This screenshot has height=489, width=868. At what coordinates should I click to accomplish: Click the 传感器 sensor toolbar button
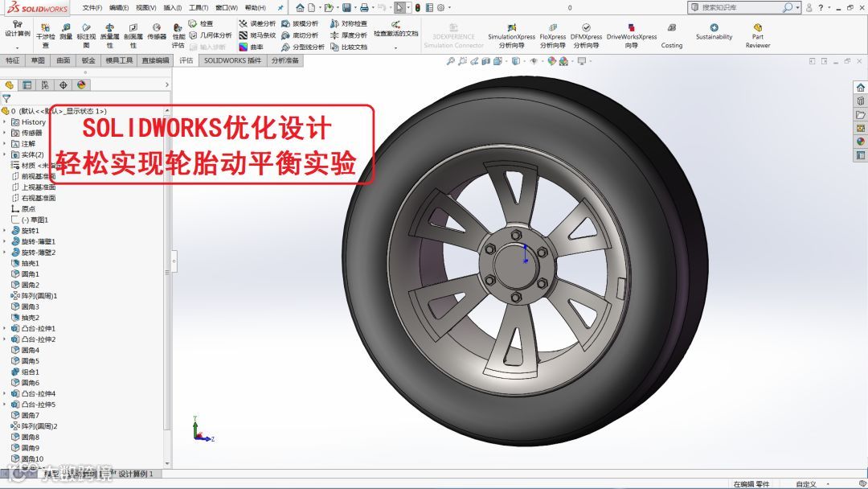[x=157, y=31]
